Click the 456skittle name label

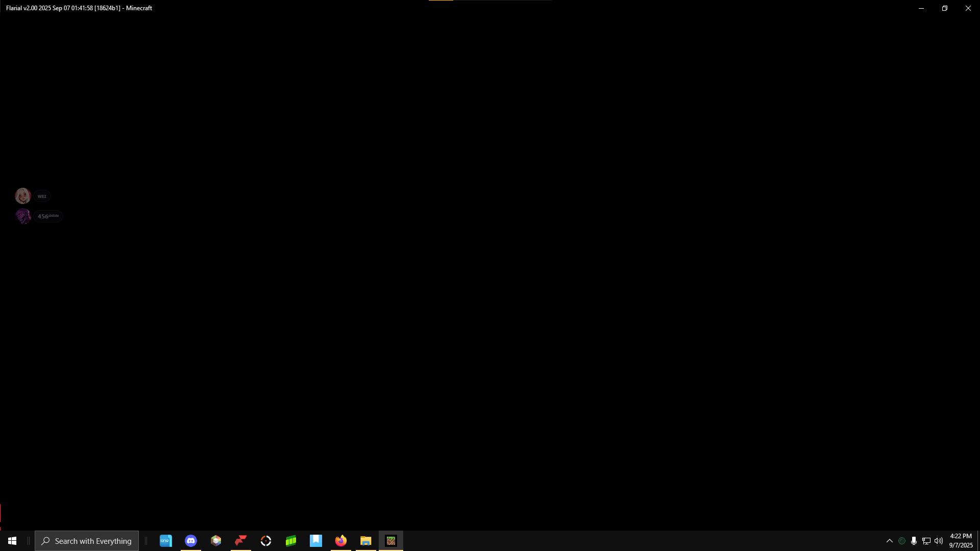click(x=48, y=216)
